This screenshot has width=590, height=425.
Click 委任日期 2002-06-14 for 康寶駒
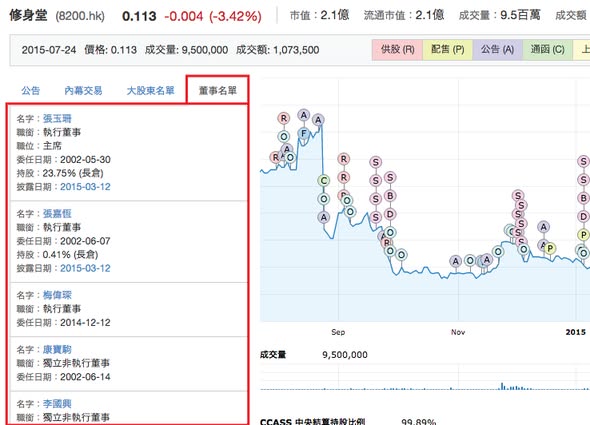[64, 377]
